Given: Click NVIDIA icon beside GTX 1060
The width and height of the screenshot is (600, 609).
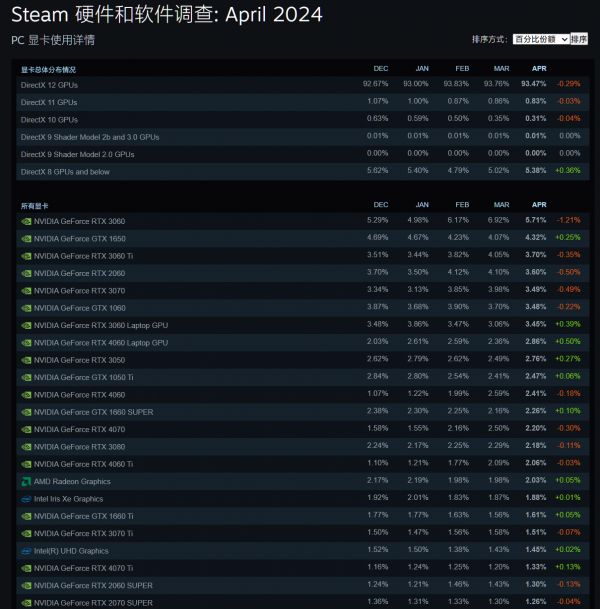Looking at the screenshot, I should point(26,308).
